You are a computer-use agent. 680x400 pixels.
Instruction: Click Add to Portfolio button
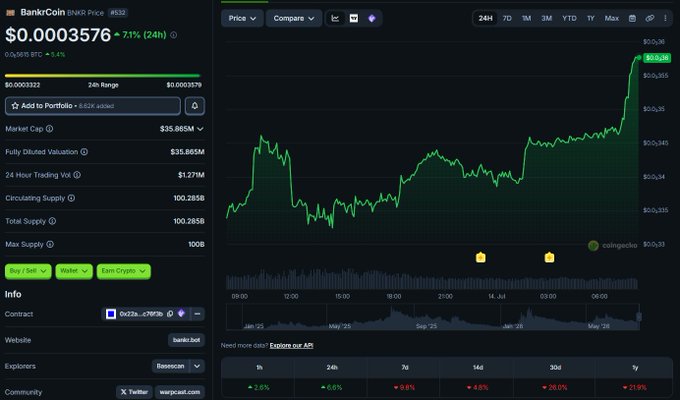[x=93, y=106]
